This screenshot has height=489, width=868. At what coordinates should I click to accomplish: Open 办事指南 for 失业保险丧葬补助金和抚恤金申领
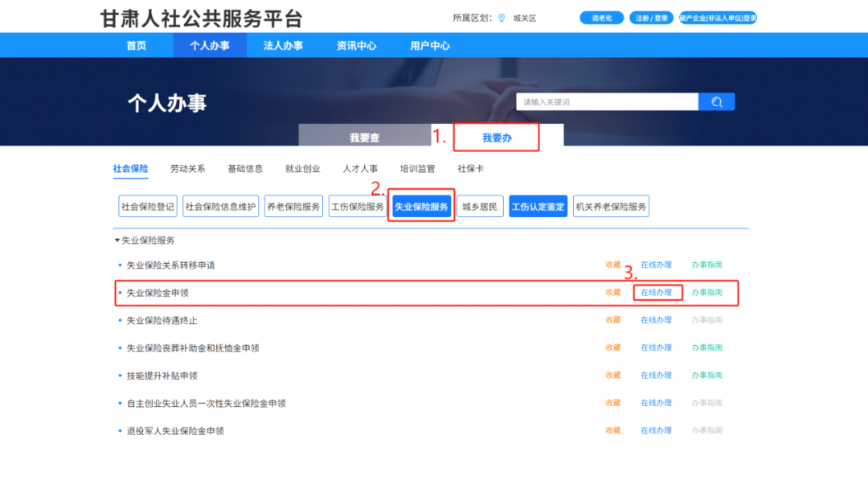[x=707, y=347]
